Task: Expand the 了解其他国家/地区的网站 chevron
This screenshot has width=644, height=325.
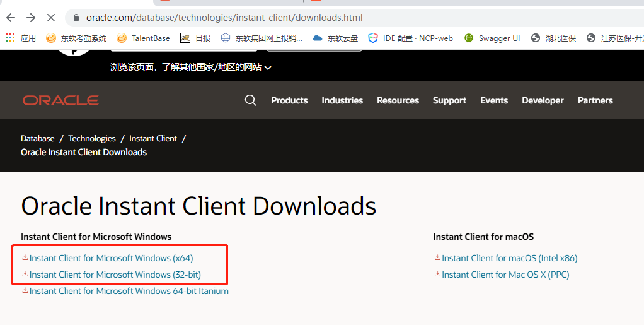Action: pos(268,68)
